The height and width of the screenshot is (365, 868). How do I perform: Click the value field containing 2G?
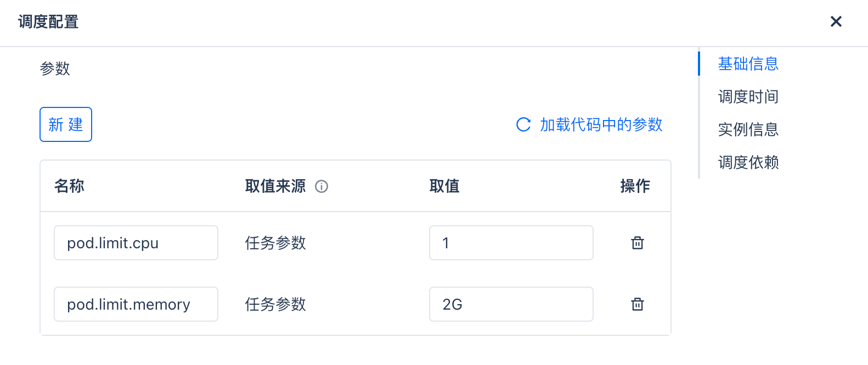click(x=511, y=304)
